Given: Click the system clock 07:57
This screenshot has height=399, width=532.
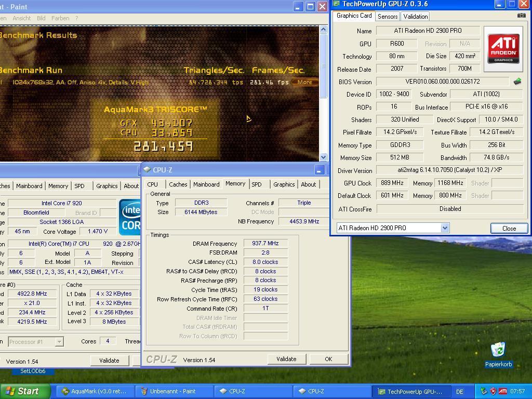Looking at the screenshot, I should [x=517, y=392].
